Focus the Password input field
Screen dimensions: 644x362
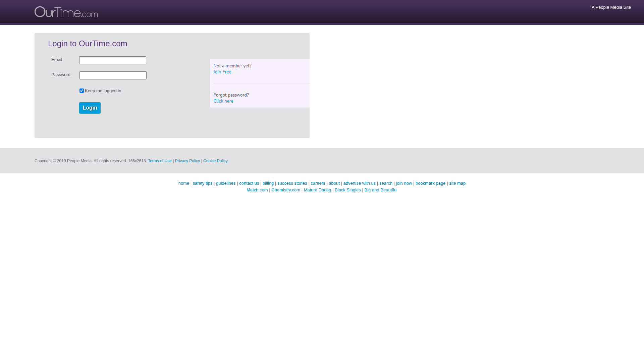[113, 75]
